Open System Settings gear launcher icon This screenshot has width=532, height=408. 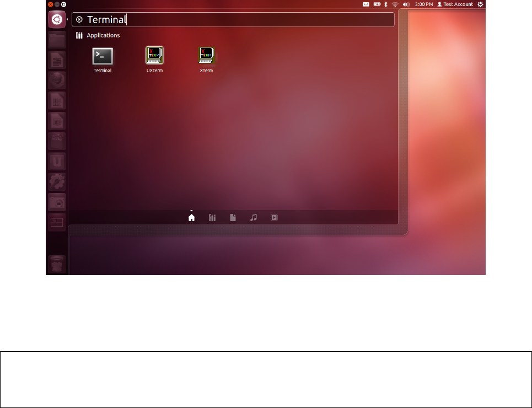(57, 181)
